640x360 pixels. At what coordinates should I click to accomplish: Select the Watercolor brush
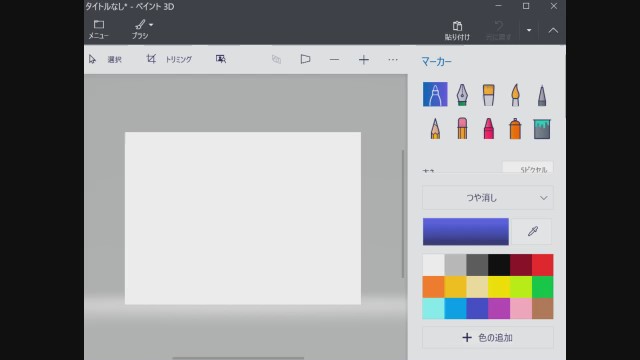click(x=515, y=94)
